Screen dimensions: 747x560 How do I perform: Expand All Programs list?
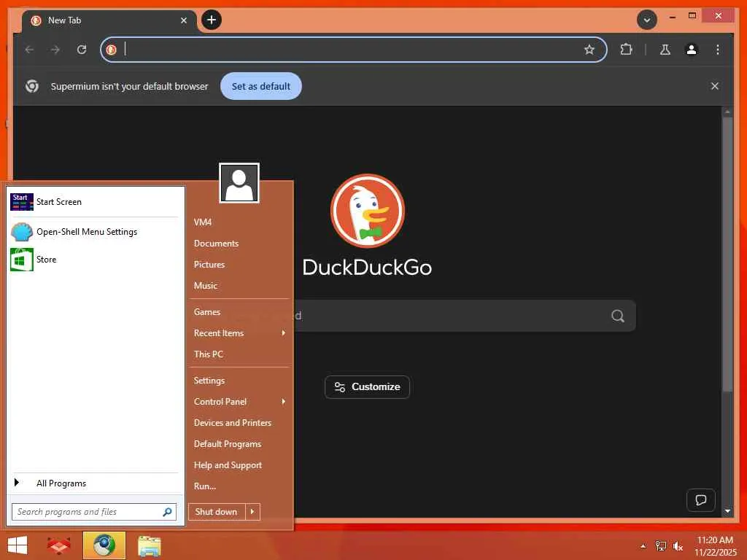pos(94,483)
